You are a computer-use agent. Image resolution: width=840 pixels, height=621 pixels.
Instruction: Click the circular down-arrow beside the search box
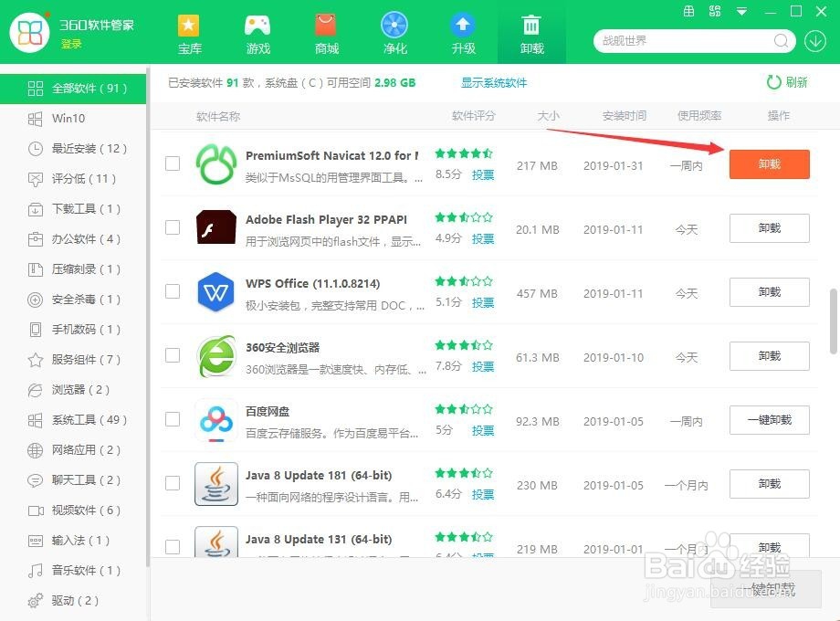814,41
